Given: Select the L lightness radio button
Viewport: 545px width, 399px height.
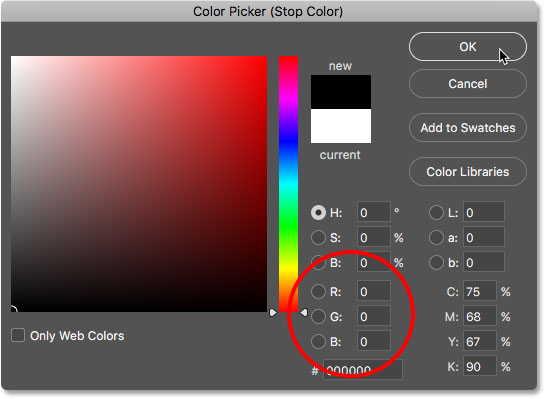Looking at the screenshot, I should point(436,212).
